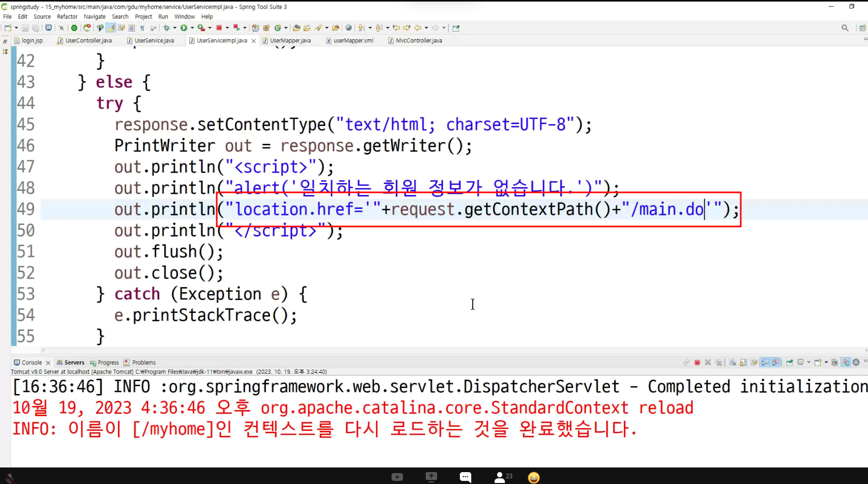Run the application with green play icon

(184, 28)
